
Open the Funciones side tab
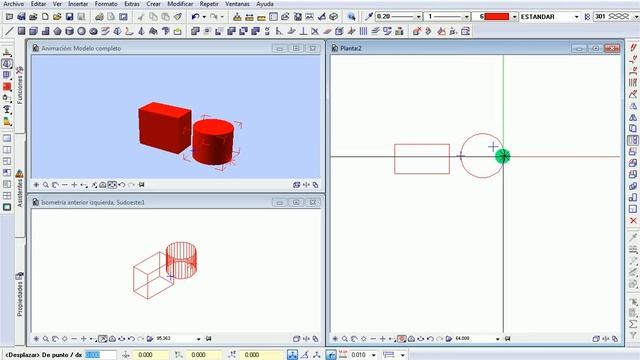pyautogui.click(x=20, y=85)
